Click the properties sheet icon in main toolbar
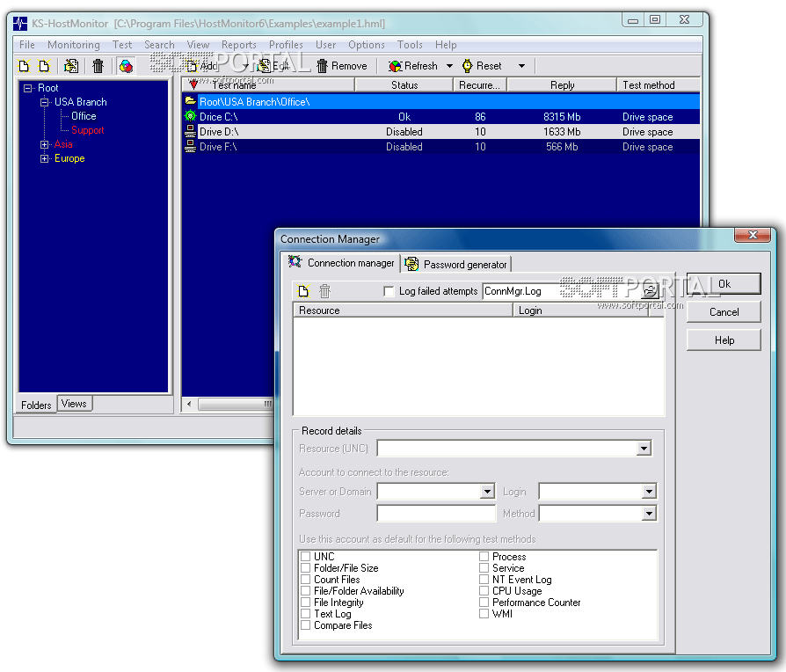This screenshot has width=786, height=672. click(71, 66)
